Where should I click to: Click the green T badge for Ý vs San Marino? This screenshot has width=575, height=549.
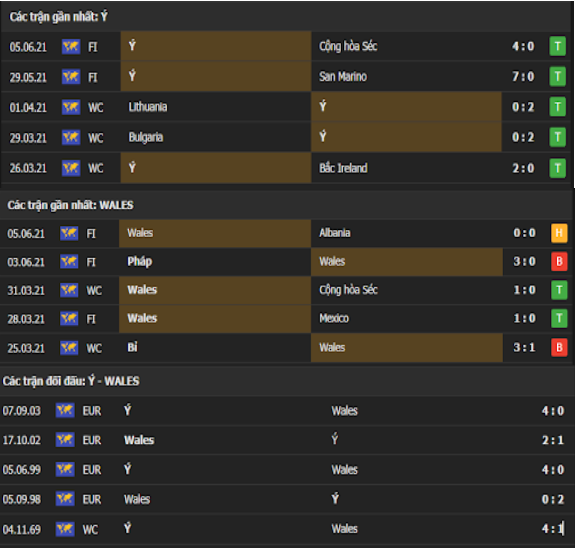557,77
